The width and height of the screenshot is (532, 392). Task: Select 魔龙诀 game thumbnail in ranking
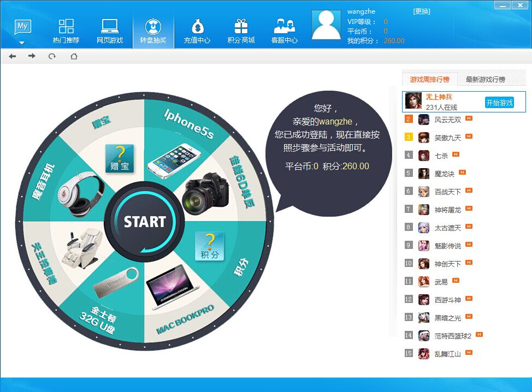424,174
